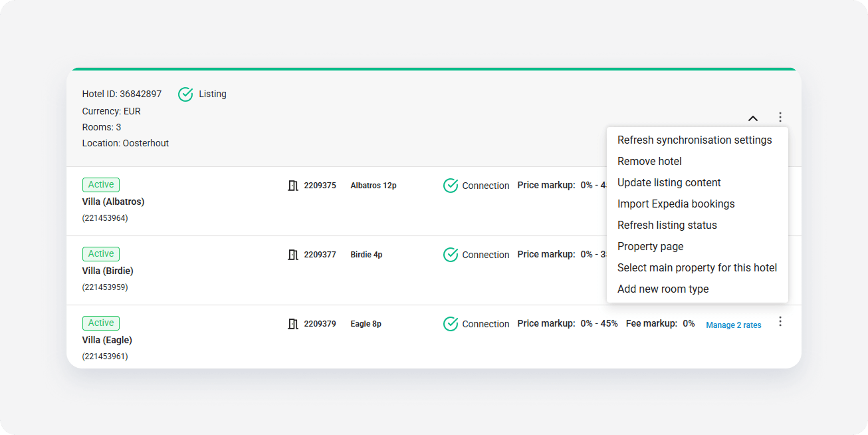Click the Location: Oosterhout text
The image size is (868, 435).
pyautogui.click(x=126, y=143)
